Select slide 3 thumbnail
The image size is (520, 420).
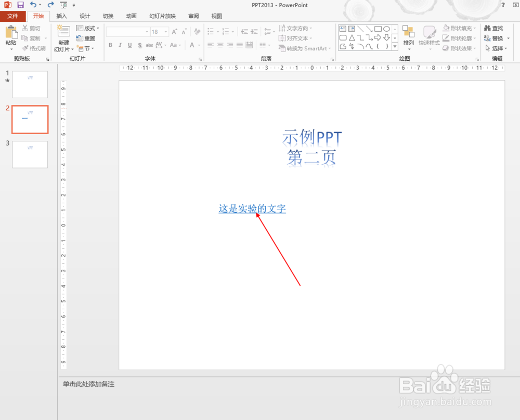[30, 154]
